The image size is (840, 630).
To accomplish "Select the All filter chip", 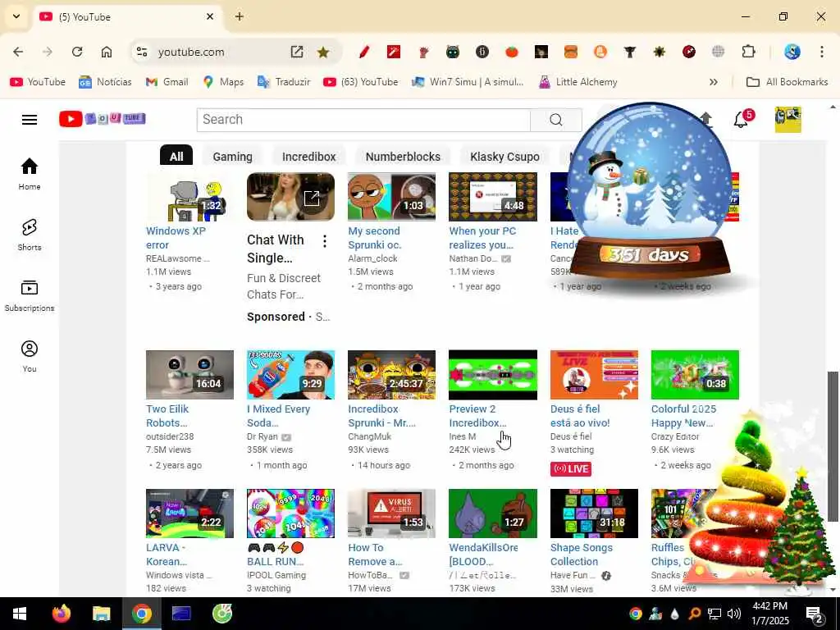I will tap(176, 157).
